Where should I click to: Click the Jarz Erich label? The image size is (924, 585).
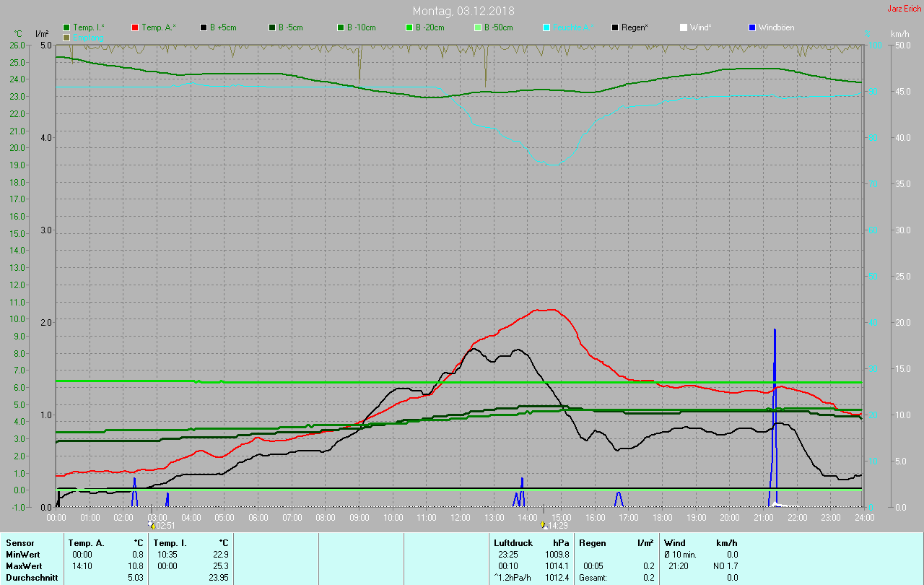click(x=904, y=9)
